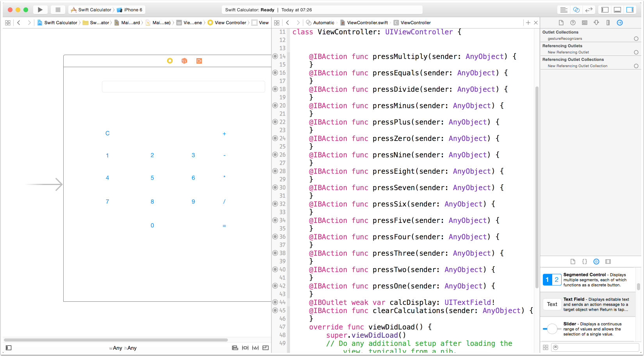Open the Mai...ard storyboard breadcrumb
Screen dimensions: 644x356
[127, 23]
